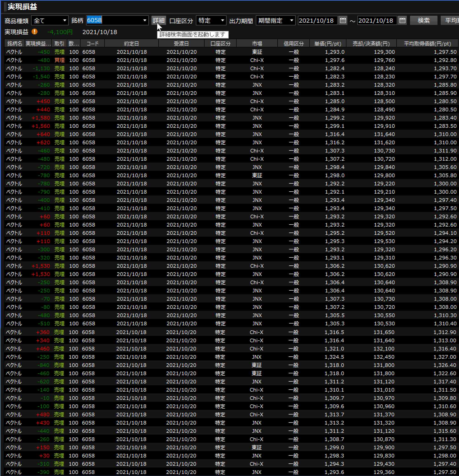Open the 出力期間 期間指定 dropdown

(275, 21)
